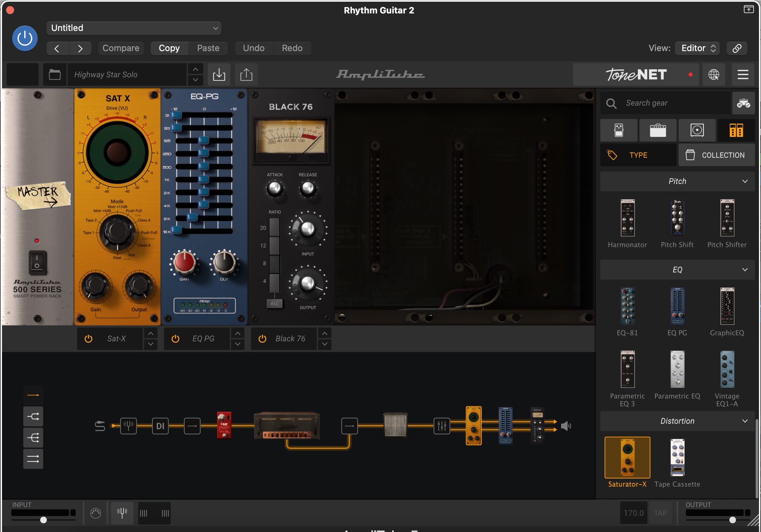Flip the 500 Series rack power switch
Image resolution: width=761 pixels, height=532 pixels.
pos(37,262)
